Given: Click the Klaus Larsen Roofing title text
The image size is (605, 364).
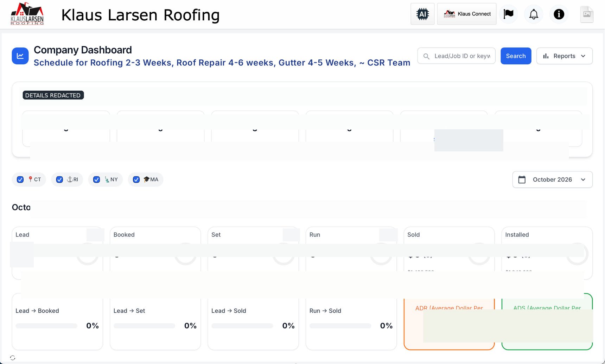Looking at the screenshot, I should (x=140, y=15).
